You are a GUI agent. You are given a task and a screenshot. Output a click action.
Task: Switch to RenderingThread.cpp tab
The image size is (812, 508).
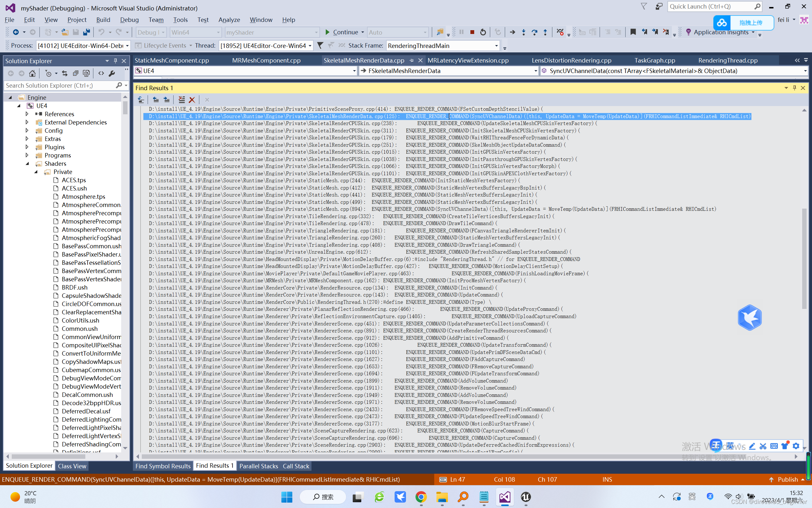coord(728,60)
